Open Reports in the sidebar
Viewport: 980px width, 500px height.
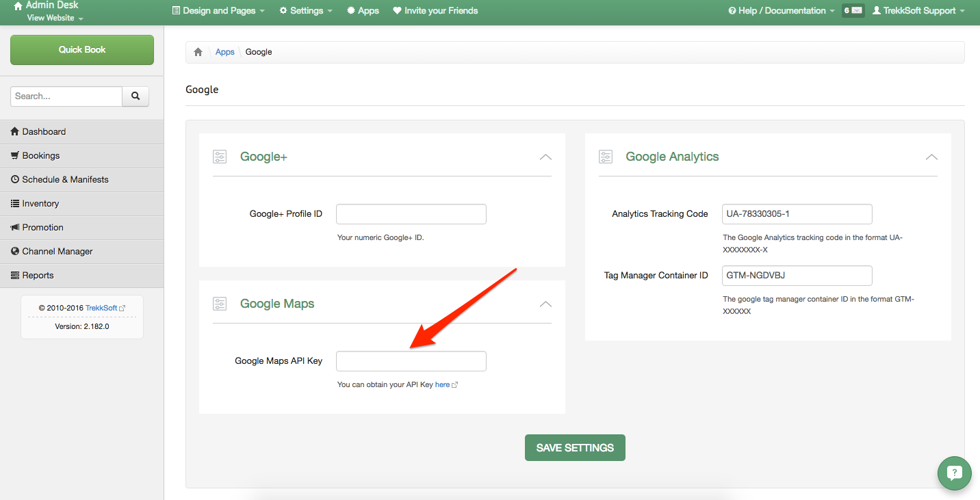coord(81,276)
